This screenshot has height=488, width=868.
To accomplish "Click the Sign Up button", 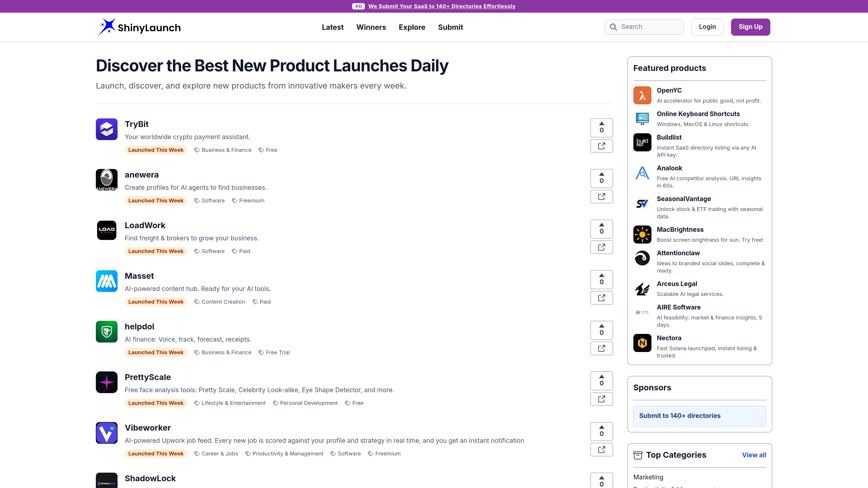I will 750,27.
